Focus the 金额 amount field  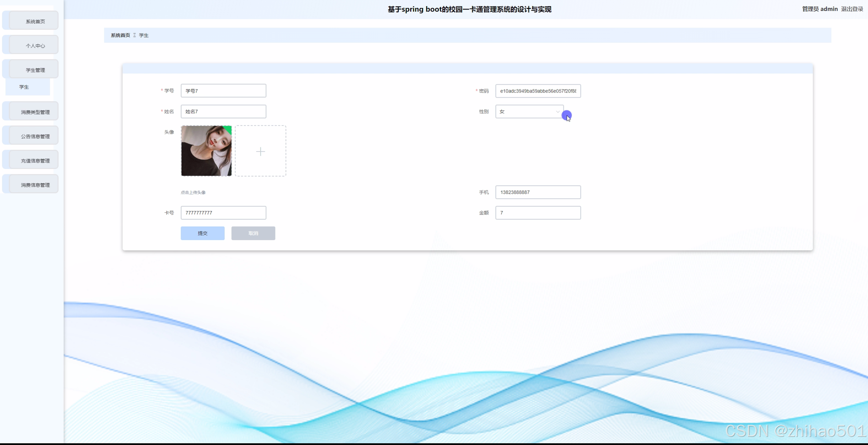538,213
